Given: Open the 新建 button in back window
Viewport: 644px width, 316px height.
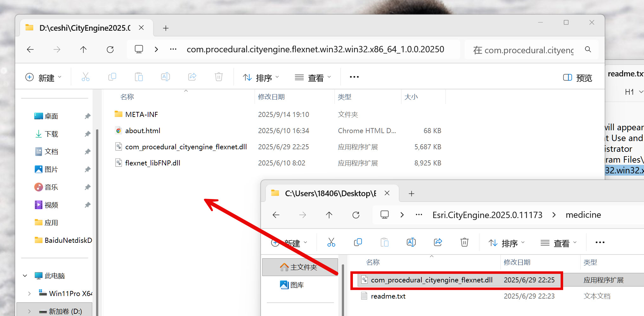Looking at the screenshot, I should pos(43,78).
